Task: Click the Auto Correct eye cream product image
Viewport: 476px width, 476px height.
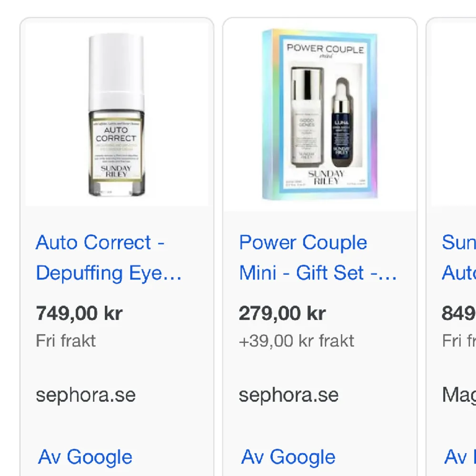Action: [116, 114]
